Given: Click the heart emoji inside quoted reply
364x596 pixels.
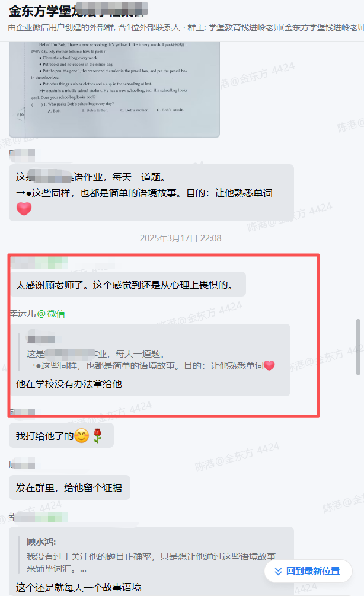Looking at the screenshot, I should pos(269,365).
